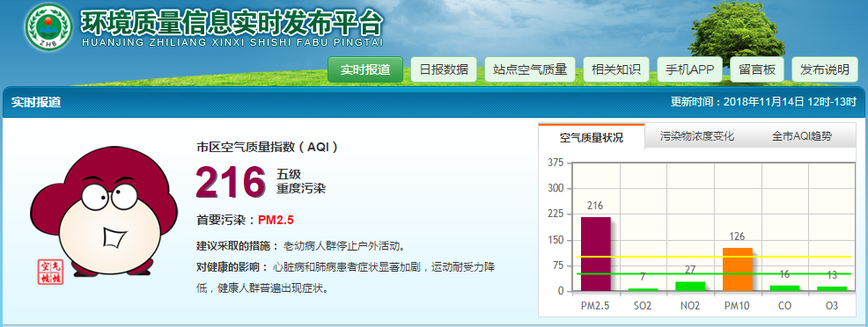The width and height of the screenshot is (868, 327).
Task: Click the green CO bar in chart
Action: 785,288
